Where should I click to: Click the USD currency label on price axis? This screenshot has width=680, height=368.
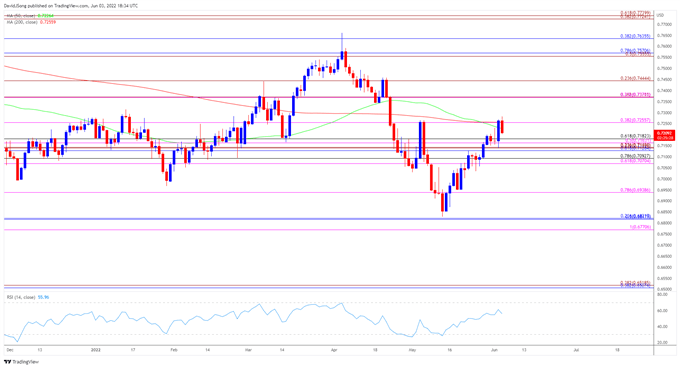[660, 15]
